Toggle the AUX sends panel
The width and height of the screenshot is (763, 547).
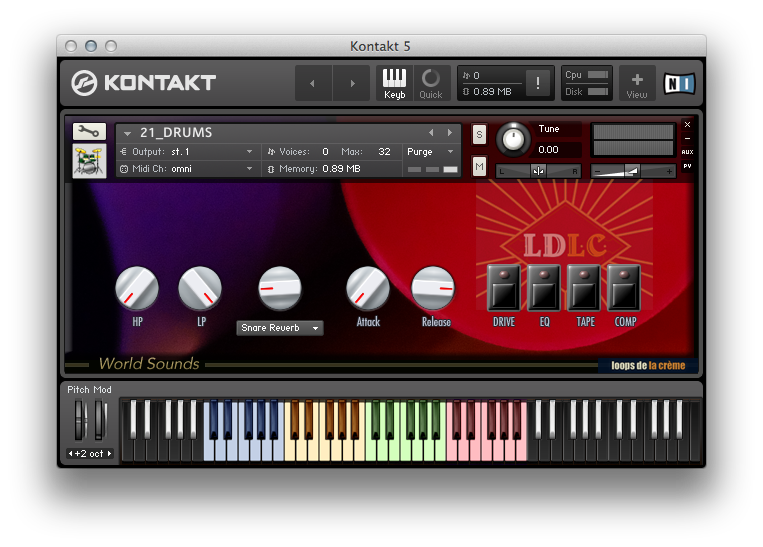(x=688, y=152)
